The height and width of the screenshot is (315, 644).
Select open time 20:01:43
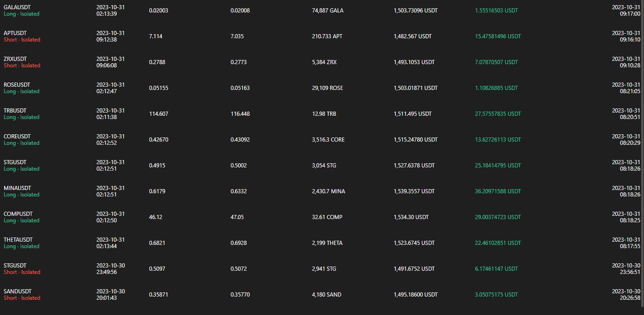pyautogui.click(x=106, y=297)
